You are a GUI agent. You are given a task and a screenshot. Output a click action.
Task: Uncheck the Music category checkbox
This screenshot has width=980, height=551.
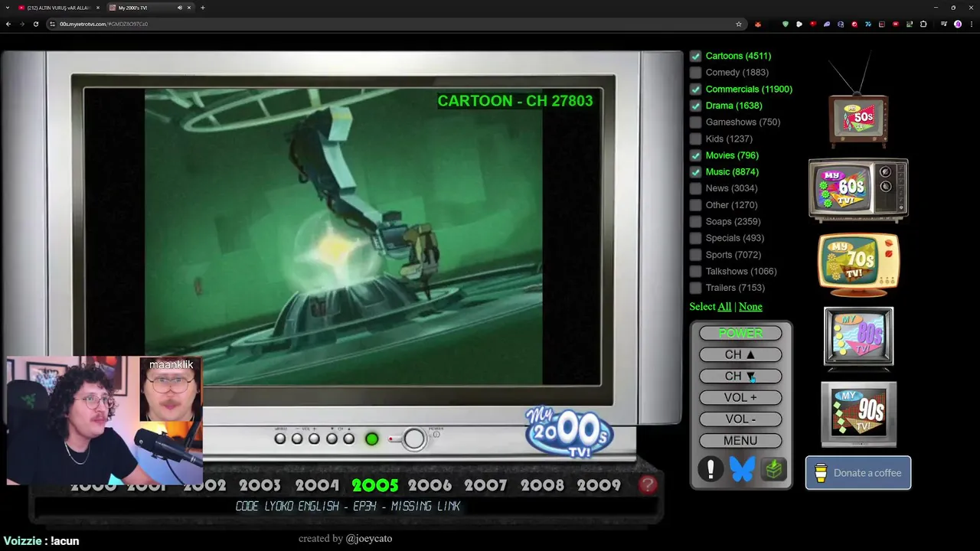(x=695, y=172)
